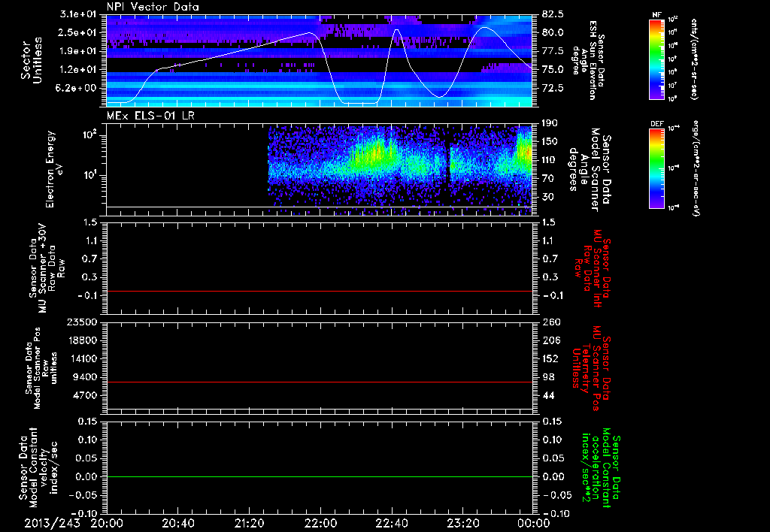This screenshot has height=532, width=770.
Task: Click the '2.5e+01' sector tick label
Action: [79, 32]
